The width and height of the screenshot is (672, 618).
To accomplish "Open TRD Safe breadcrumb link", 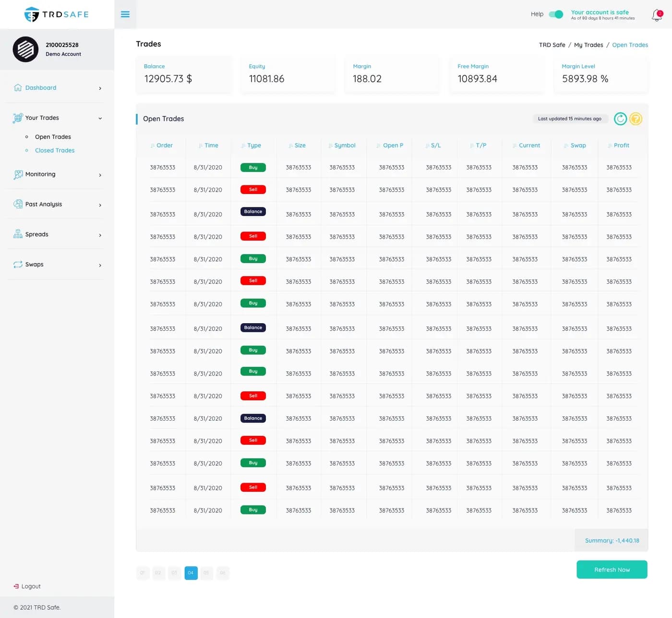I will [x=552, y=45].
